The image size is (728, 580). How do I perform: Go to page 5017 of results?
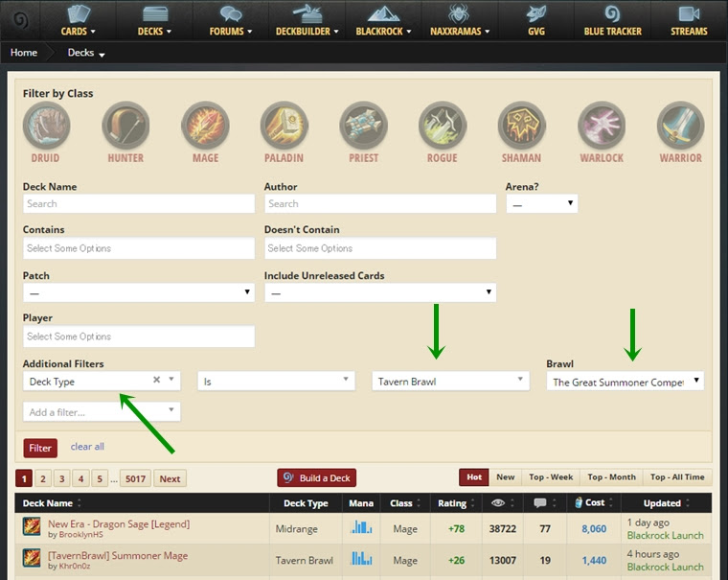click(x=135, y=478)
